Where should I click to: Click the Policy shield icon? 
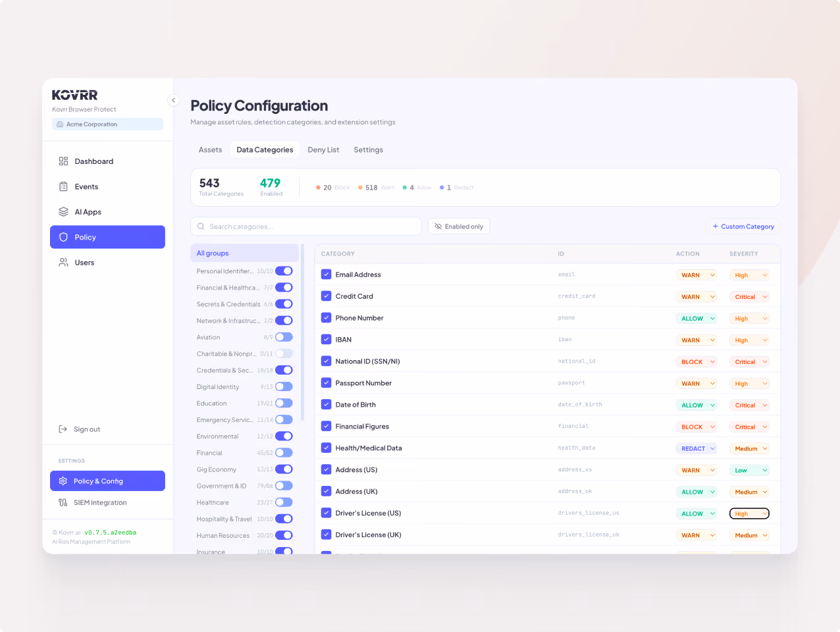[63, 237]
